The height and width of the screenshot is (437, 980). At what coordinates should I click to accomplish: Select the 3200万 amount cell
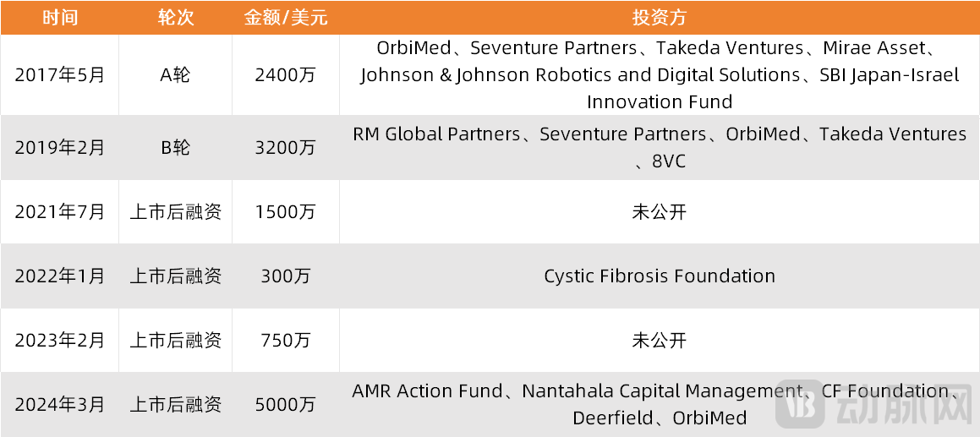[x=285, y=147]
